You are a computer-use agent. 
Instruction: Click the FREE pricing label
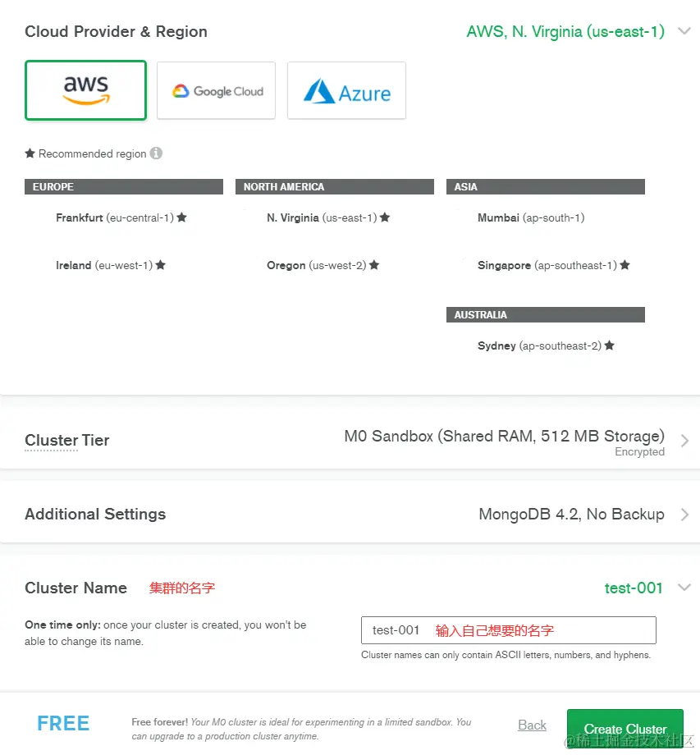[63, 723]
